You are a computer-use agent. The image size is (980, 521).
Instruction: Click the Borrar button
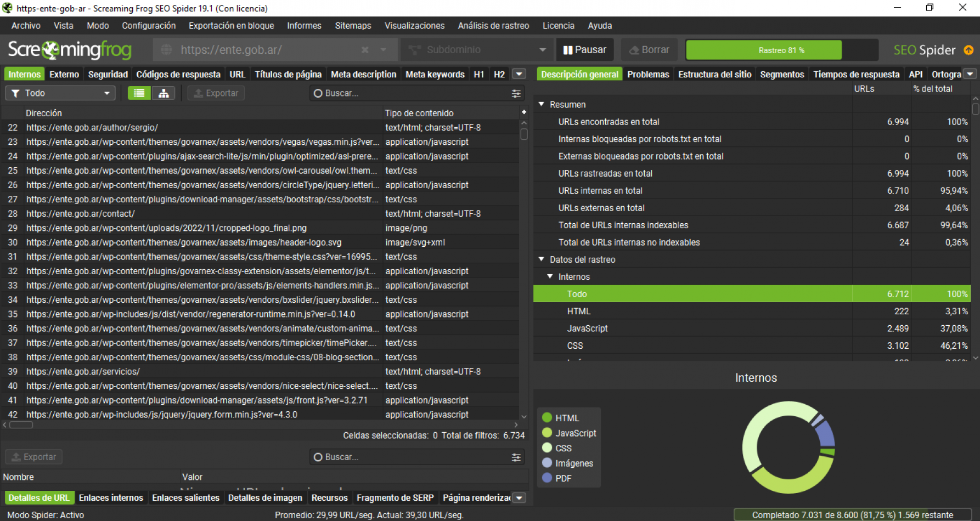pyautogui.click(x=649, y=50)
